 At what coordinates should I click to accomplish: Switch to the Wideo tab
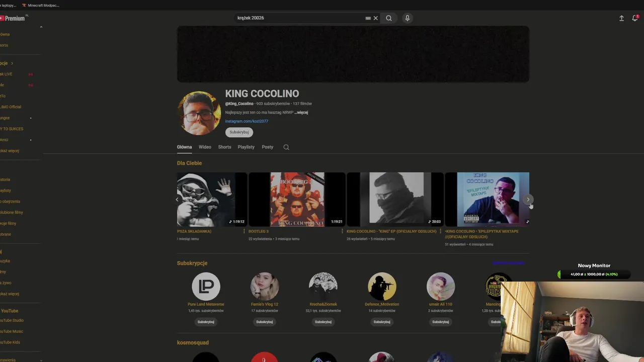click(205, 147)
